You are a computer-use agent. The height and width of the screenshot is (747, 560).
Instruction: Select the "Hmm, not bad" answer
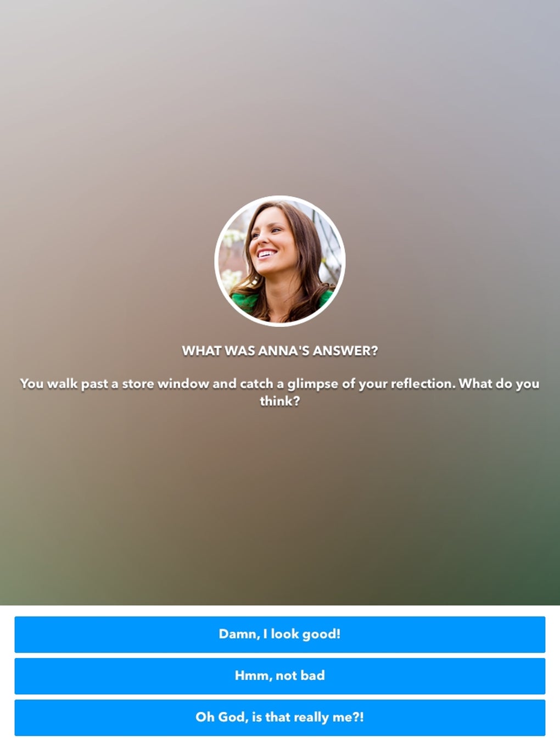(279, 676)
